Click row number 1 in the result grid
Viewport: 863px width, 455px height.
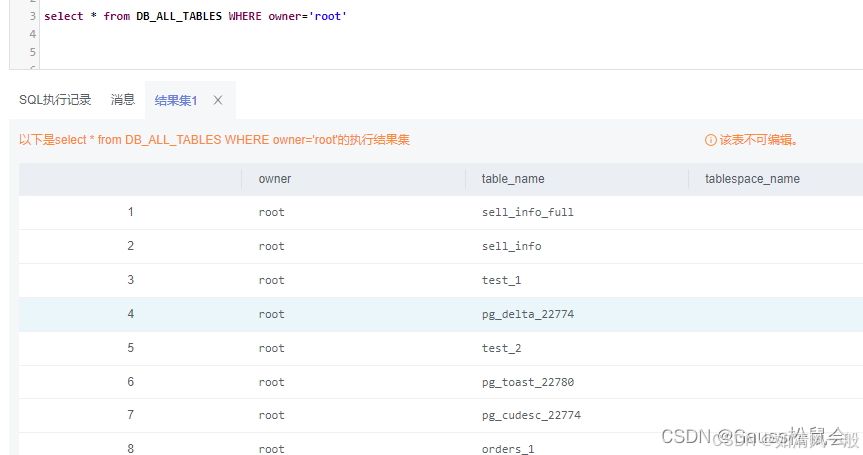[130, 212]
